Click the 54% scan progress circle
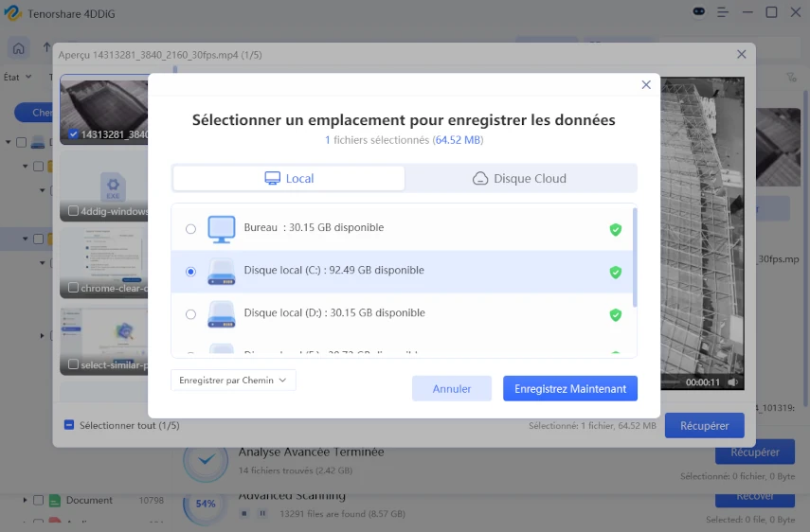 206,503
